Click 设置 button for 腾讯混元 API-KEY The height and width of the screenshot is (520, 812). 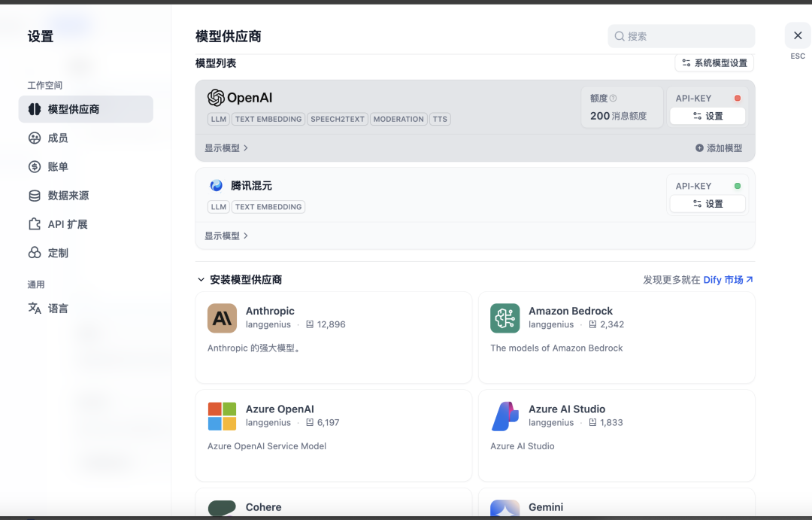click(708, 204)
